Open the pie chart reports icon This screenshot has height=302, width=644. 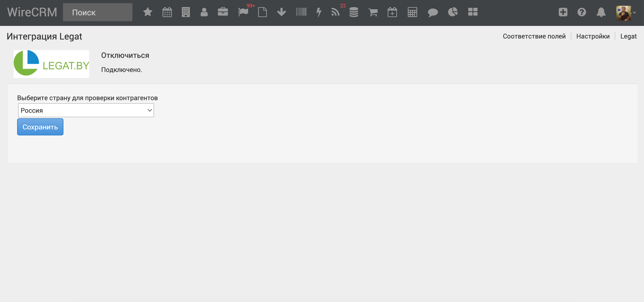pyautogui.click(x=453, y=12)
